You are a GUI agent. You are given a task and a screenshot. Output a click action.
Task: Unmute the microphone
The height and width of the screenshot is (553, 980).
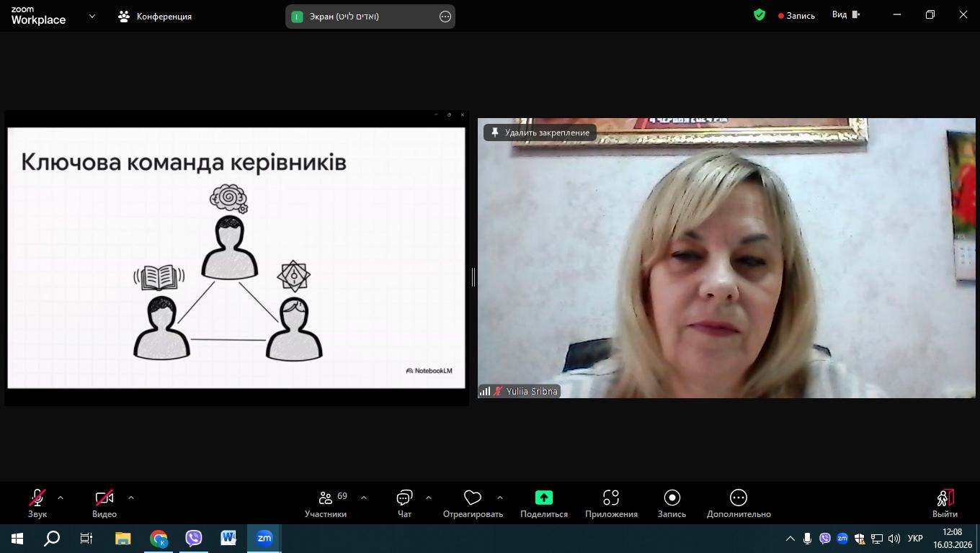coord(37,503)
